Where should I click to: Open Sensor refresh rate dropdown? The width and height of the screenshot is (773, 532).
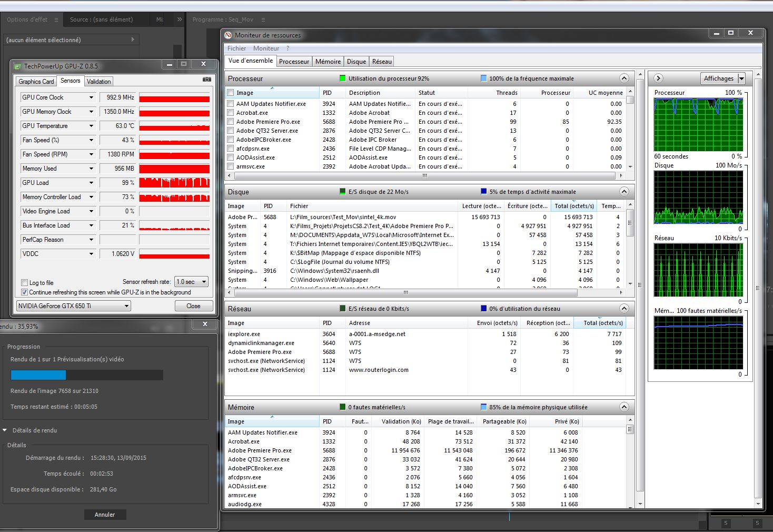click(192, 282)
